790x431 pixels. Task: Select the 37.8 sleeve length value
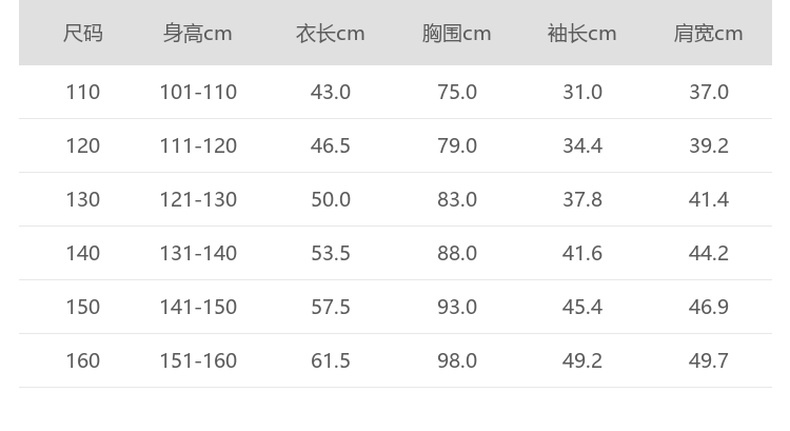click(582, 200)
